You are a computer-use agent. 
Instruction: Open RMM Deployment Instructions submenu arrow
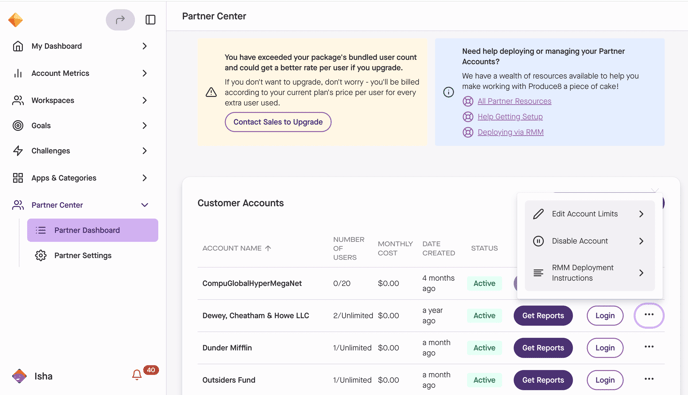tap(641, 273)
